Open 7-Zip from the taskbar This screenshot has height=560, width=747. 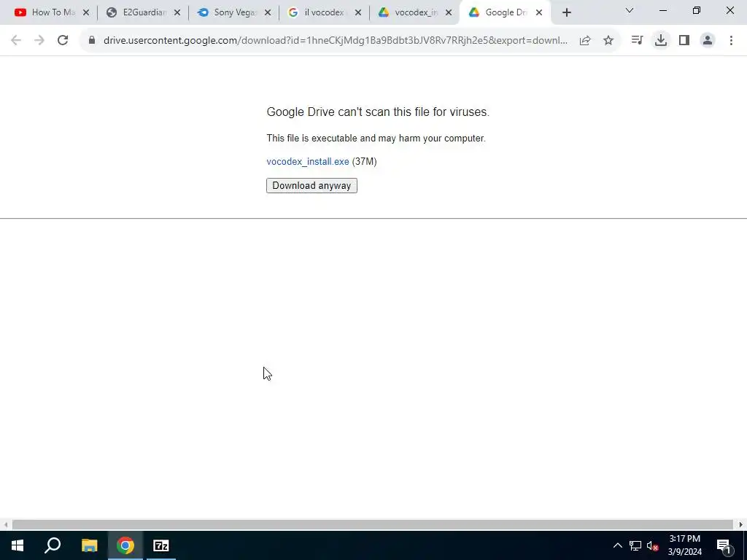click(161, 545)
